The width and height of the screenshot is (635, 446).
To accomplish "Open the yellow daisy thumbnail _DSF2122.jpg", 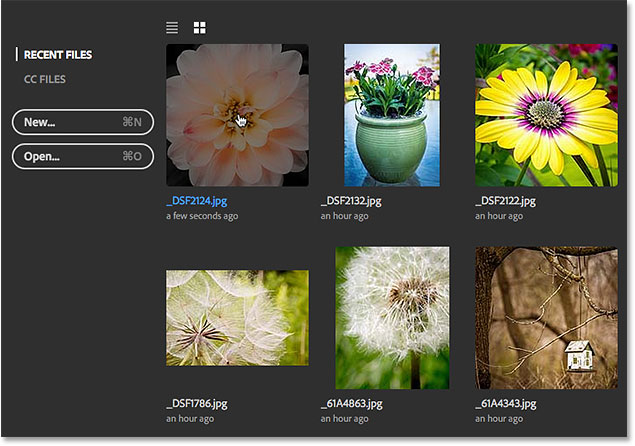I will (546, 115).
